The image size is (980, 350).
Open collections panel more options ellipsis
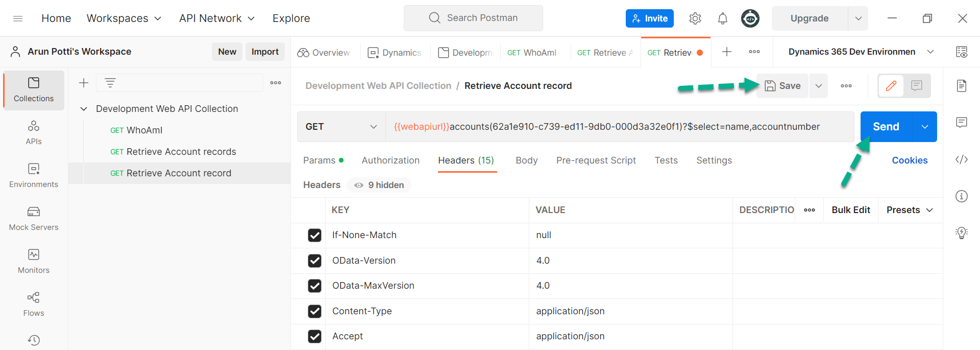click(x=276, y=83)
